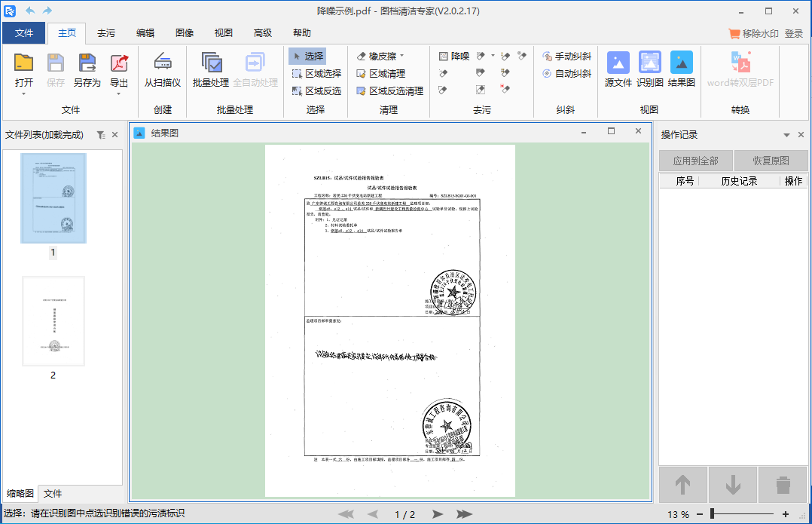Open the 降噪 (denoise) tool

(x=451, y=56)
